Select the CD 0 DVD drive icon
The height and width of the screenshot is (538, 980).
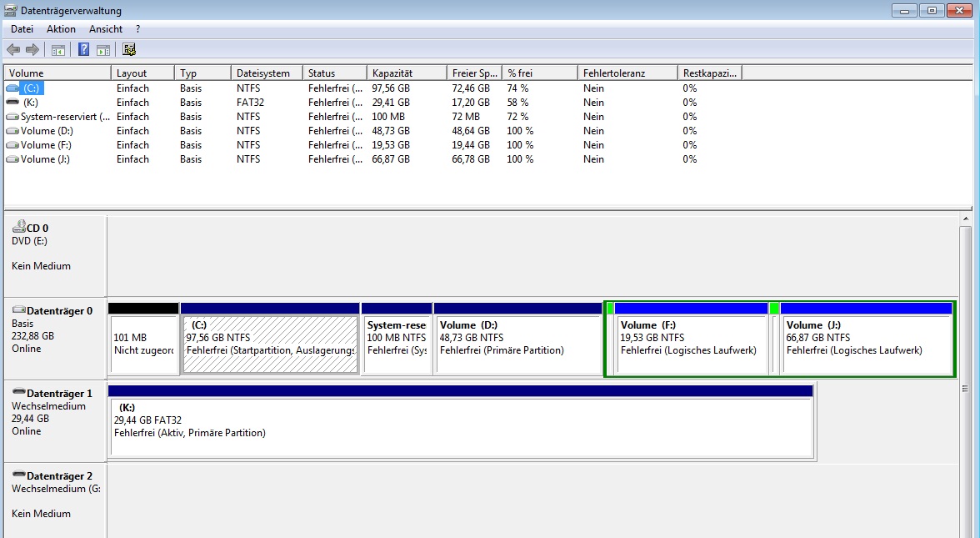(x=18, y=226)
